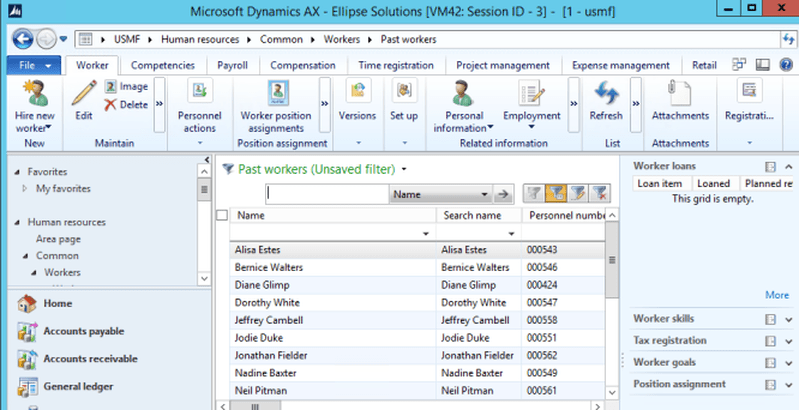Select the Jodie Duke row
799x410 pixels.
(x=417, y=338)
